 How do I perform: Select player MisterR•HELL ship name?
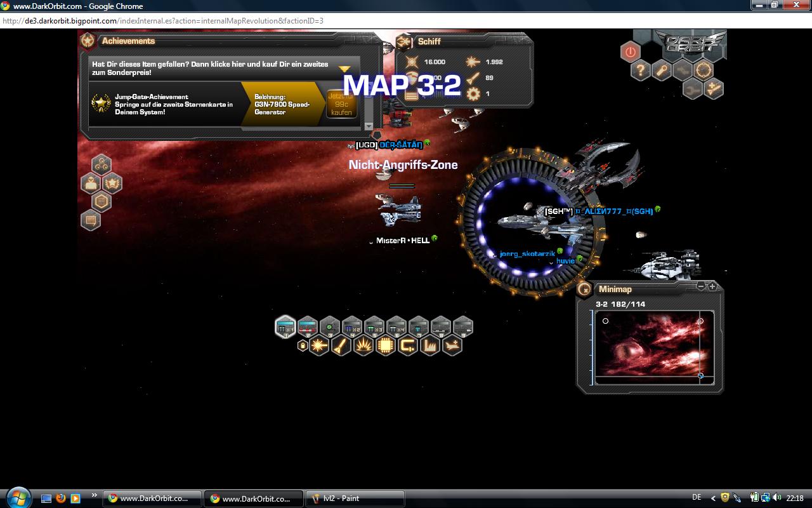pyautogui.click(x=403, y=240)
